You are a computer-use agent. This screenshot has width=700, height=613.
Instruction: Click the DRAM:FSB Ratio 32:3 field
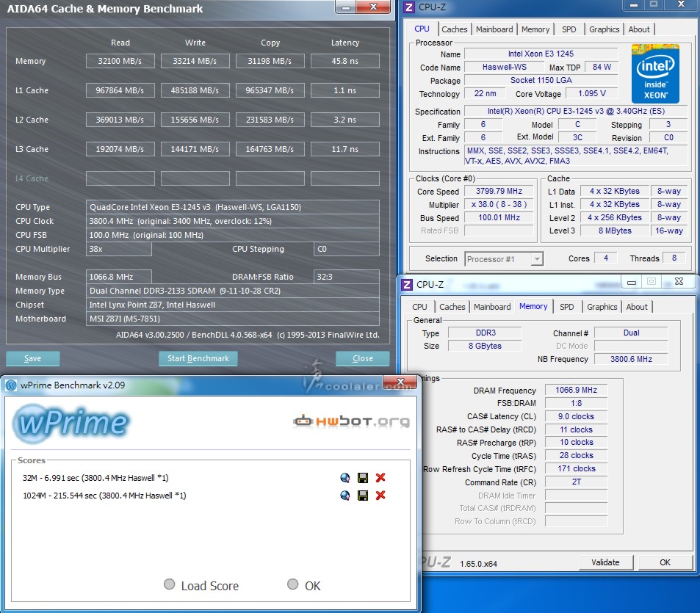[347, 277]
